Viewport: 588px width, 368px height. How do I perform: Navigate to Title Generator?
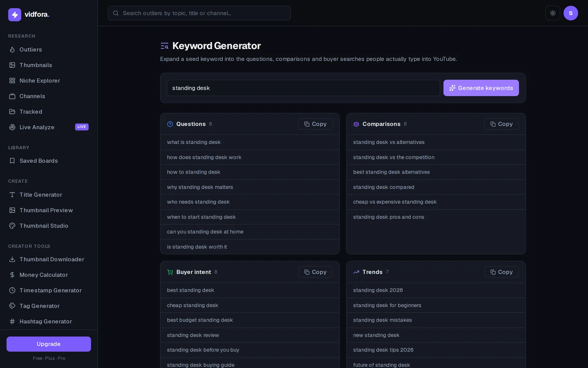click(49, 195)
